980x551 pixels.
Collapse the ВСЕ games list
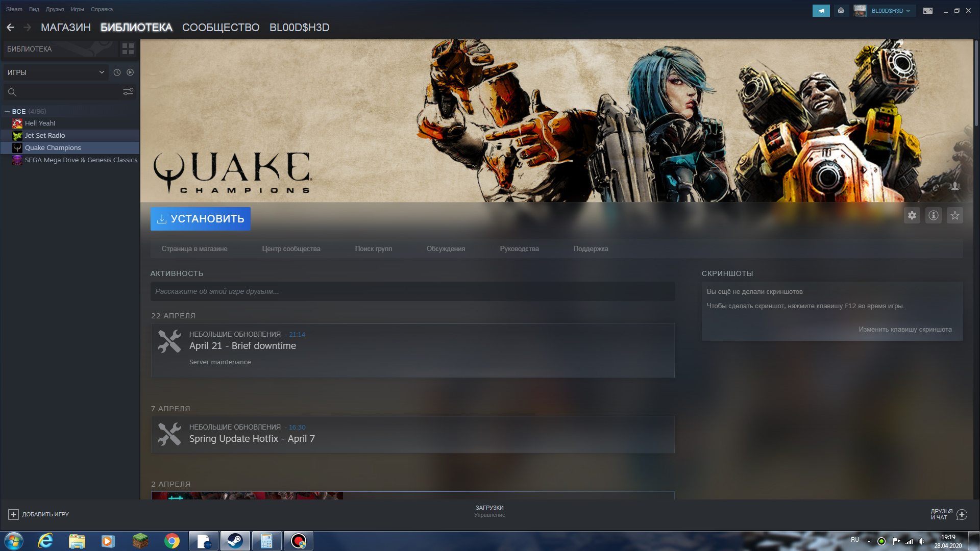pos(7,112)
